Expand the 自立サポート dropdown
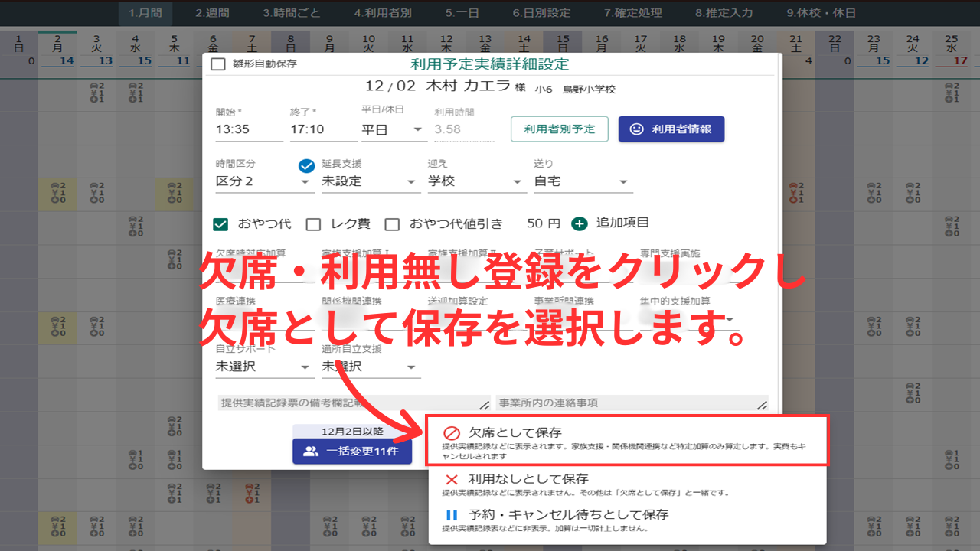The height and width of the screenshot is (551, 980). coord(265,367)
